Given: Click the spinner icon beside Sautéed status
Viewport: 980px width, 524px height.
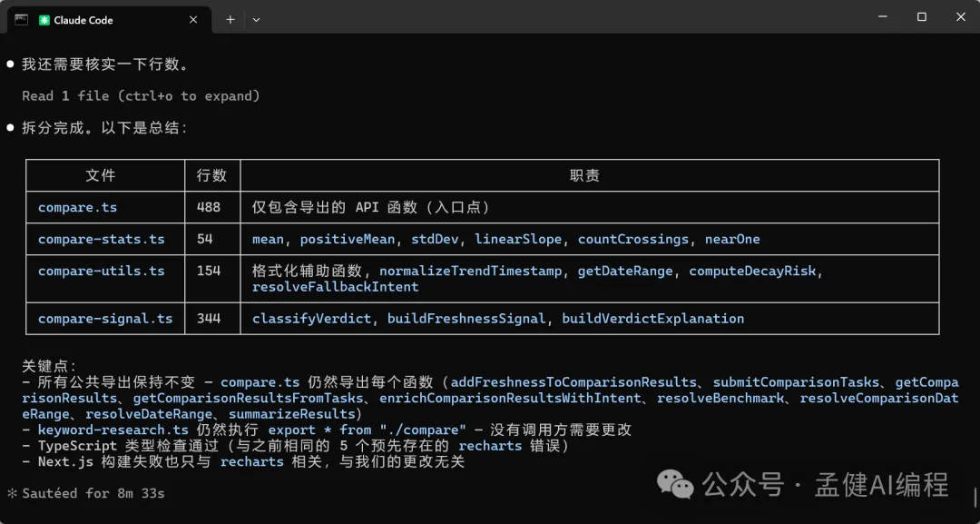Looking at the screenshot, I should (x=12, y=494).
